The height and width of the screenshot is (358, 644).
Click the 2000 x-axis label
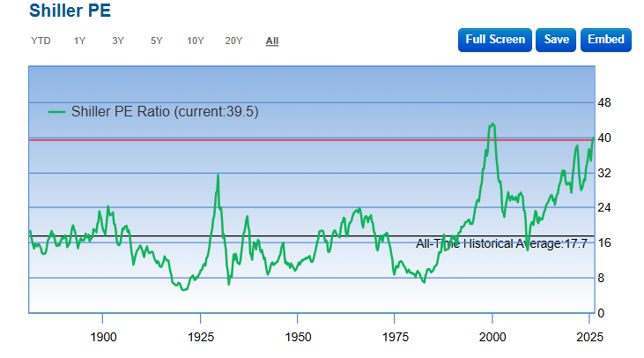click(492, 337)
